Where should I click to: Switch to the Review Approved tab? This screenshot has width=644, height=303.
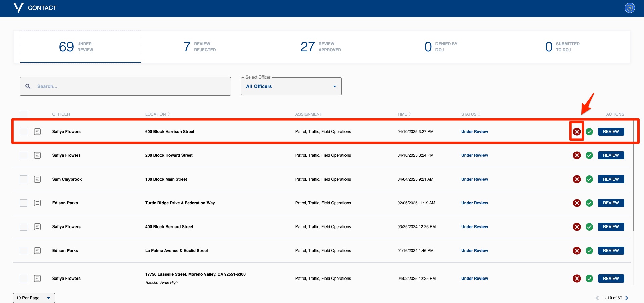pos(321,47)
